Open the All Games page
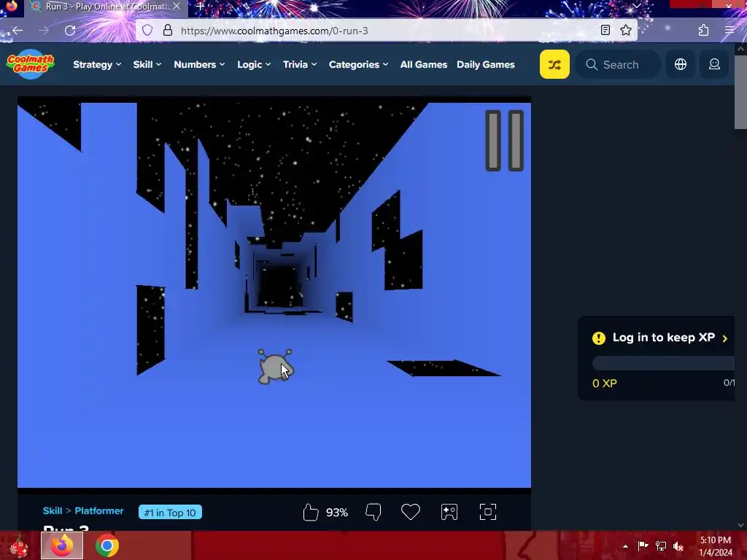This screenshot has width=747, height=560. (424, 64)
